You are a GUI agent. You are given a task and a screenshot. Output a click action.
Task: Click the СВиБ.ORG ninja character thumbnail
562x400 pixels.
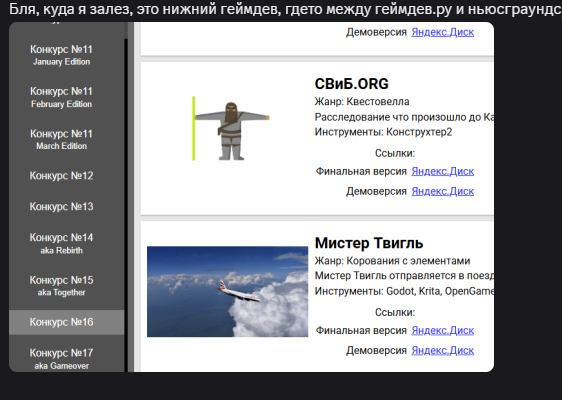pyautogui.click(x=231, y=128)
